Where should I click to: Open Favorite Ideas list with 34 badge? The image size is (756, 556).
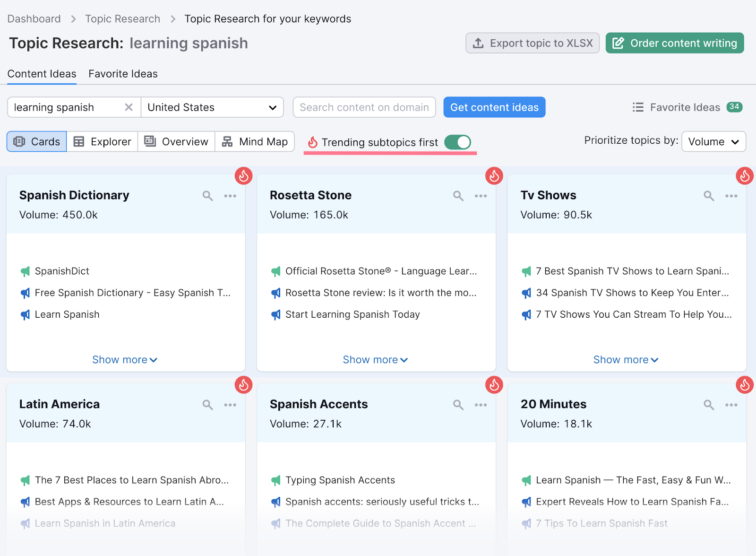click(687, 107)
